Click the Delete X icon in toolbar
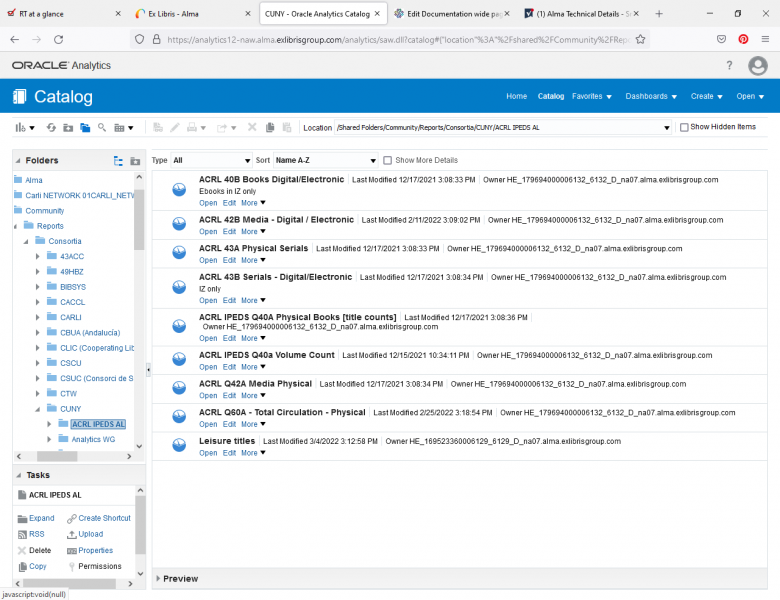The height and width of the screenshot is (600, 780). pos(252,127)
